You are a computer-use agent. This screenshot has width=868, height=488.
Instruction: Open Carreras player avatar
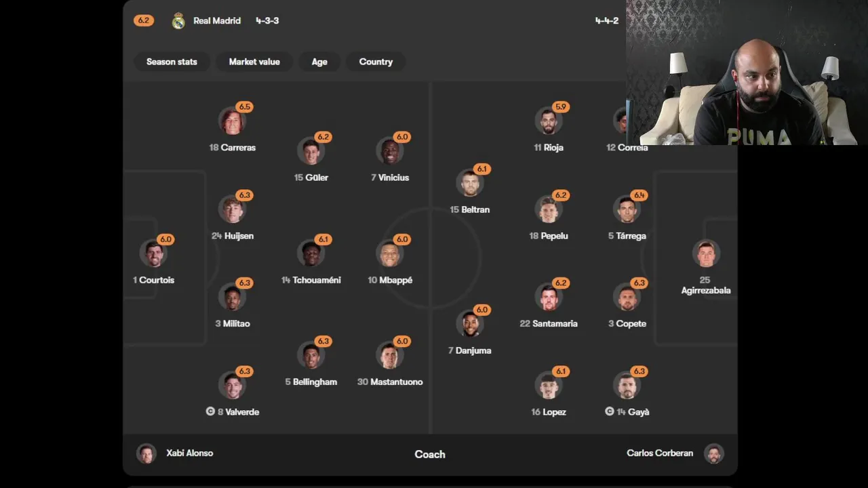click(x=232, y=121)
